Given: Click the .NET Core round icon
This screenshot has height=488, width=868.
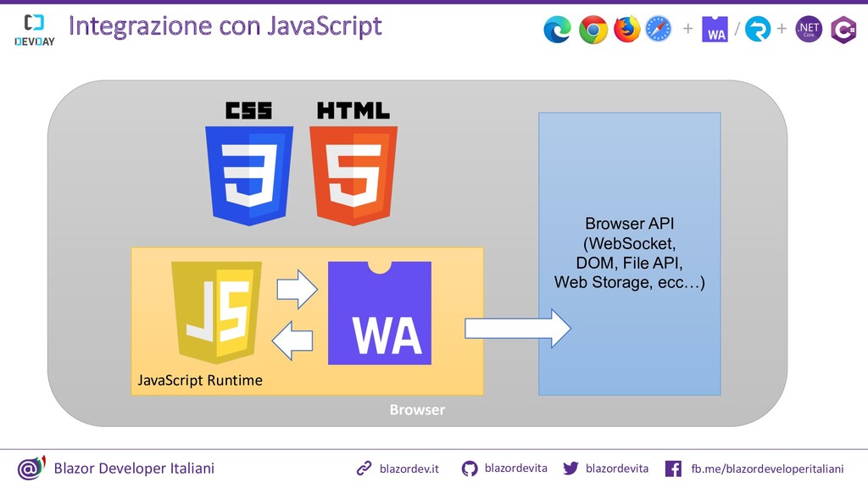Looking at the screenshot, I should coord(809,29).
